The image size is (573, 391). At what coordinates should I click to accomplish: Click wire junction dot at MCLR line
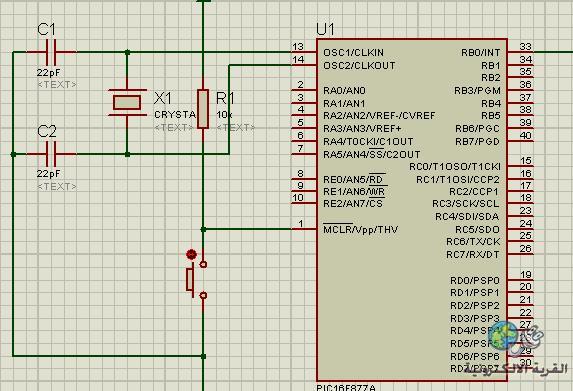coord(203,229)
